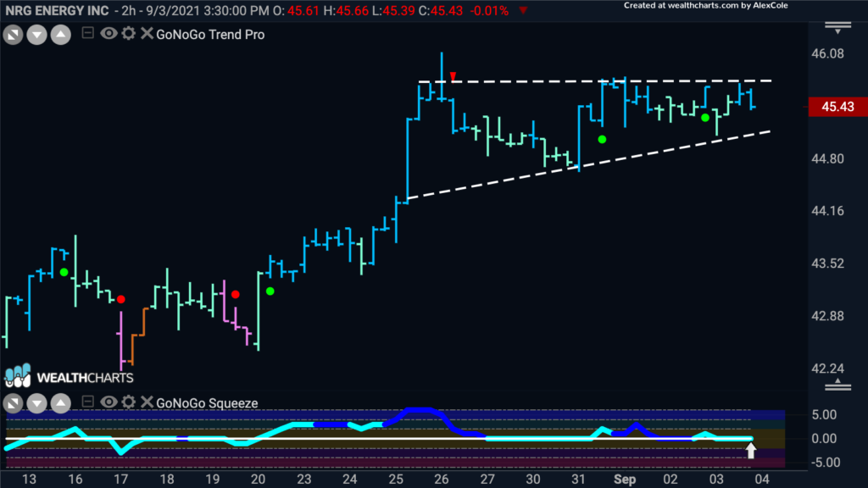Click the 44.80 price axis label
Viewport: 868px width, 488px height.
[827, 158]
